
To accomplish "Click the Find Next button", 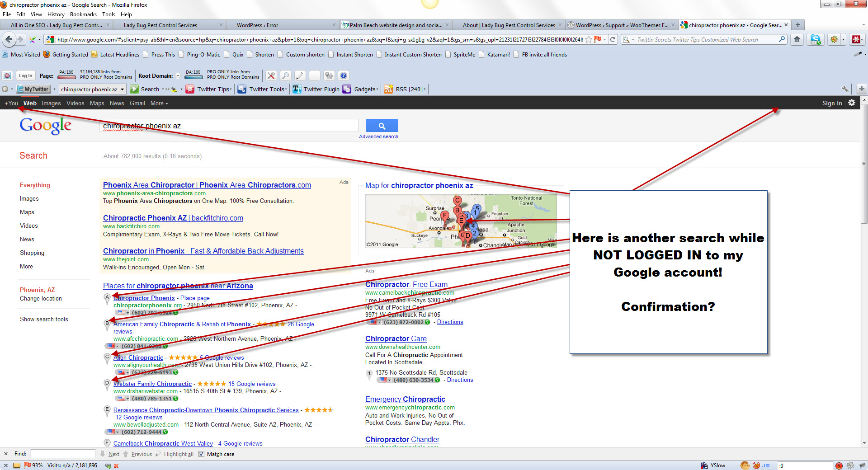I will (x=109, y=454).
